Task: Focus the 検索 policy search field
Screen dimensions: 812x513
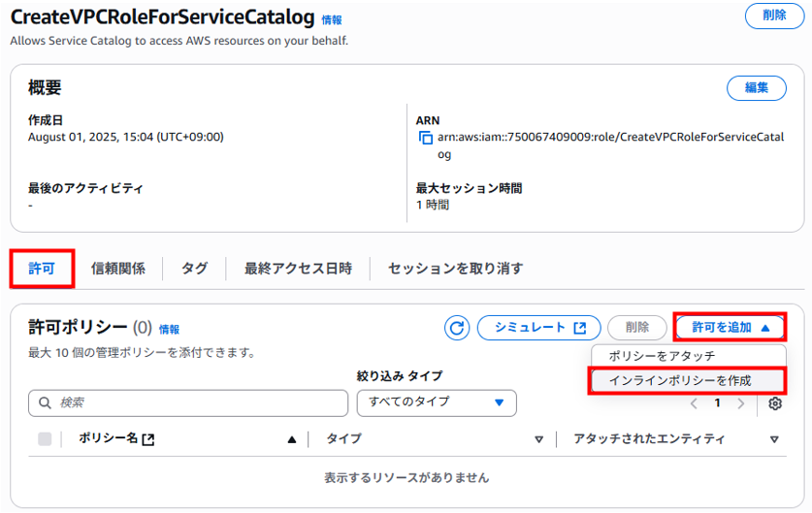Action: [188, 402]
